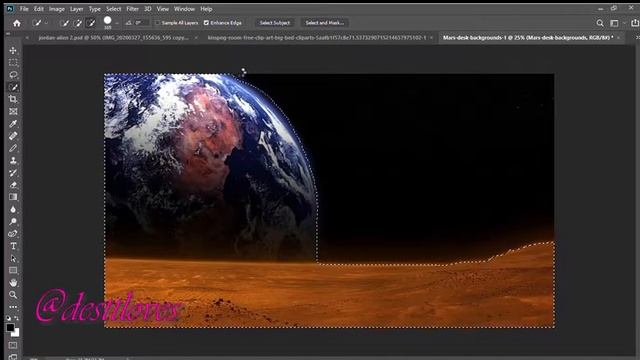Screen dimensions: 640x360
Task: Open the Window menu
Action: (x=184, y=9)
